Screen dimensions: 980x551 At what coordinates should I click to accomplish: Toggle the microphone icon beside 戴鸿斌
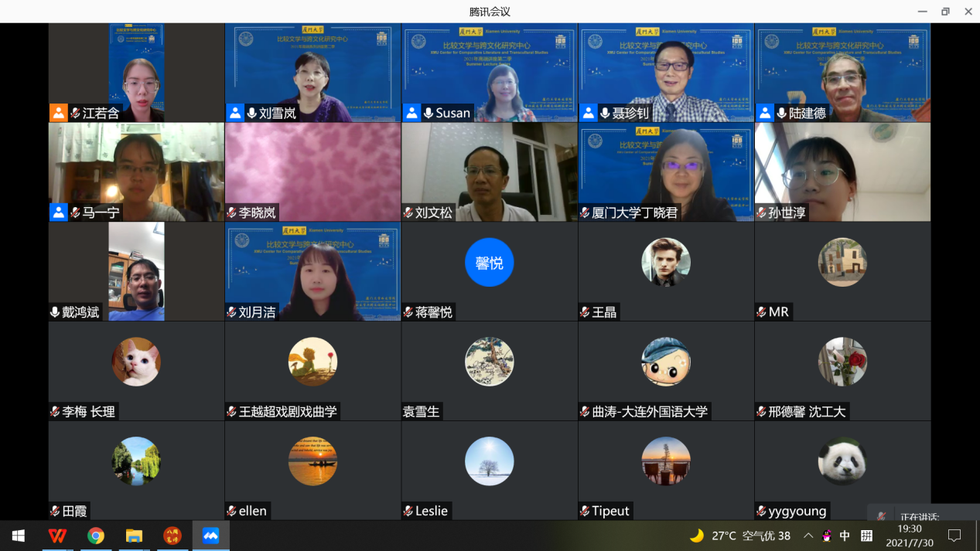click(x=55, y=312)
